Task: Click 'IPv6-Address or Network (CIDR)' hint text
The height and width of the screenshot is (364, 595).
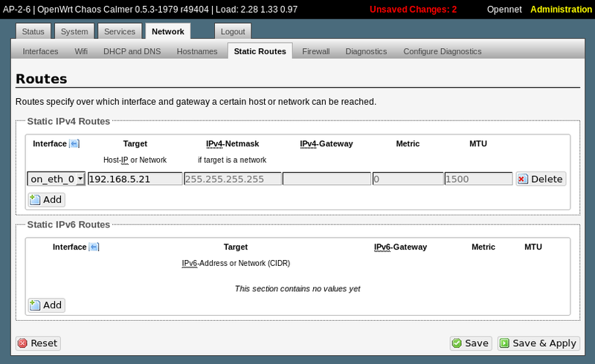Action: 236,263
